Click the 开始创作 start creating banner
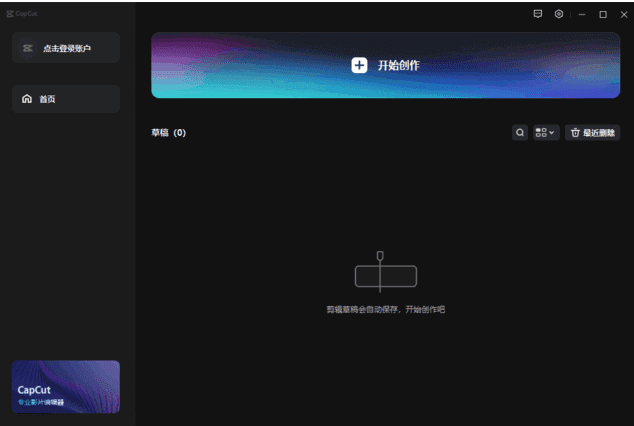This screenshot has width=634, height=426. tap(385, 65)
